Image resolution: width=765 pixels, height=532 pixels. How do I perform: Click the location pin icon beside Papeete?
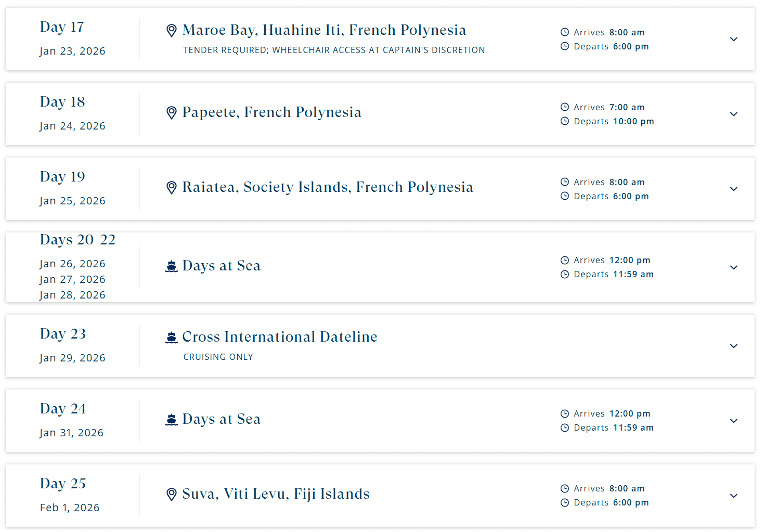tap(172, 112)
